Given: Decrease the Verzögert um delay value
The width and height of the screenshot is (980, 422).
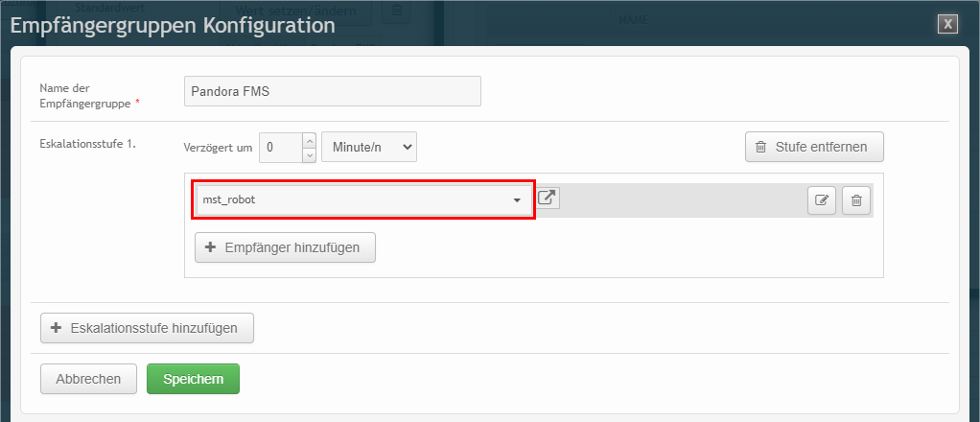Looking at the screenshot, I should pos(309,155).
